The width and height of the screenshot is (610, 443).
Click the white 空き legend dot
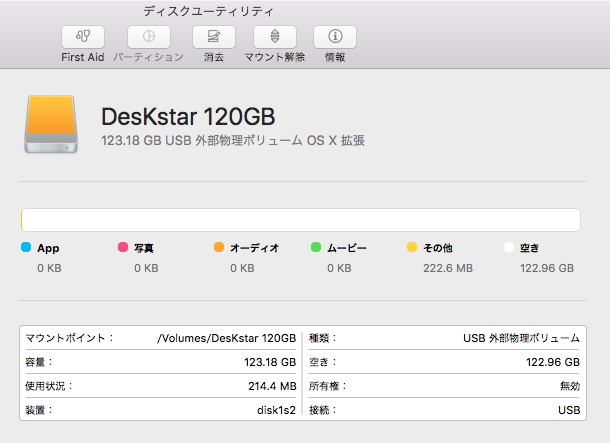(x=509, y=247)
